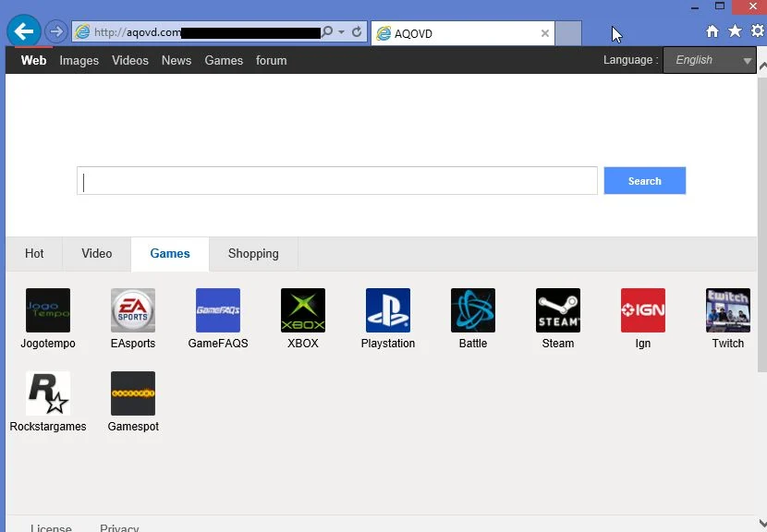Maximize the browser window
The width and height of the screenshot is (767, 532).
[720, 6]
